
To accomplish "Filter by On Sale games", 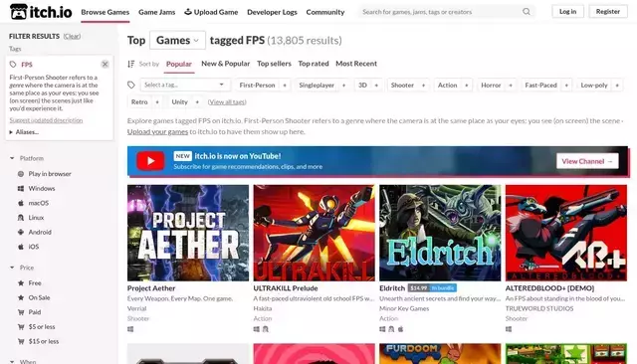I will point(39,297).
